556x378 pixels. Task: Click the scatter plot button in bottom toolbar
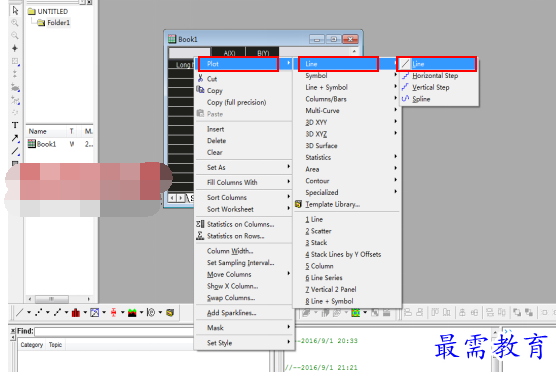38,312
